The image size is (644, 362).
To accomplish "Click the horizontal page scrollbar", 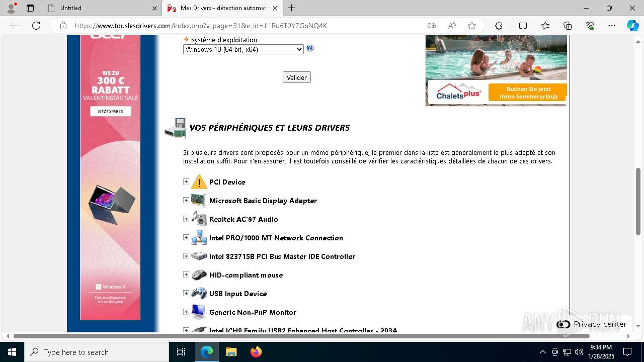I will pyautogui.click(x=302, y=336).
